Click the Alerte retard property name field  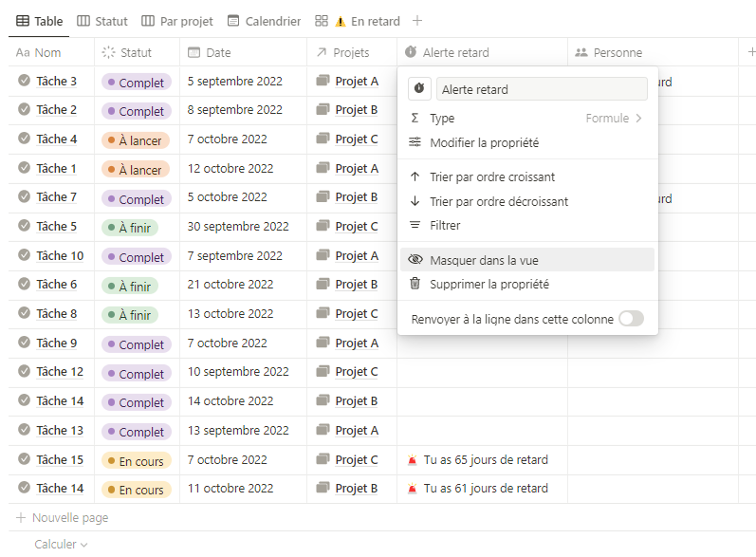(x=541, y=89)
